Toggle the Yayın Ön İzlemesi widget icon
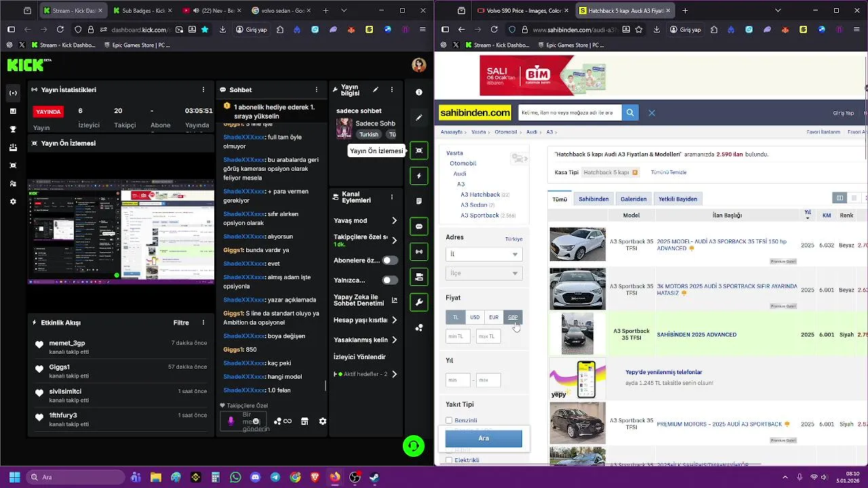This screenshot has height=488, width=868. (419, 150)
